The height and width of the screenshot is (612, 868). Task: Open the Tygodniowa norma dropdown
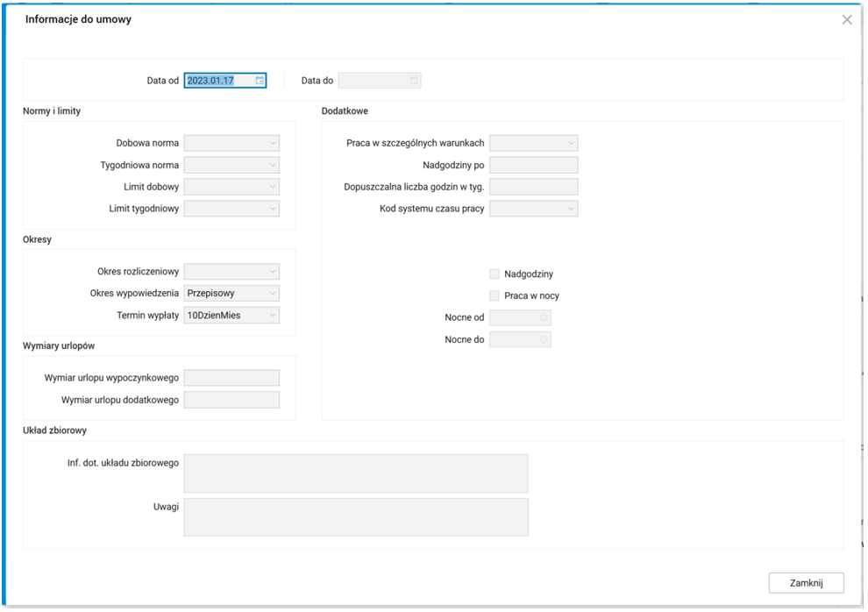pos(273,165)
